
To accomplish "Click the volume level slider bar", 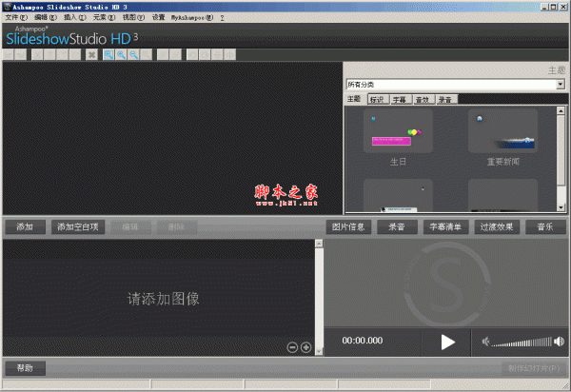I will [522, 343].
